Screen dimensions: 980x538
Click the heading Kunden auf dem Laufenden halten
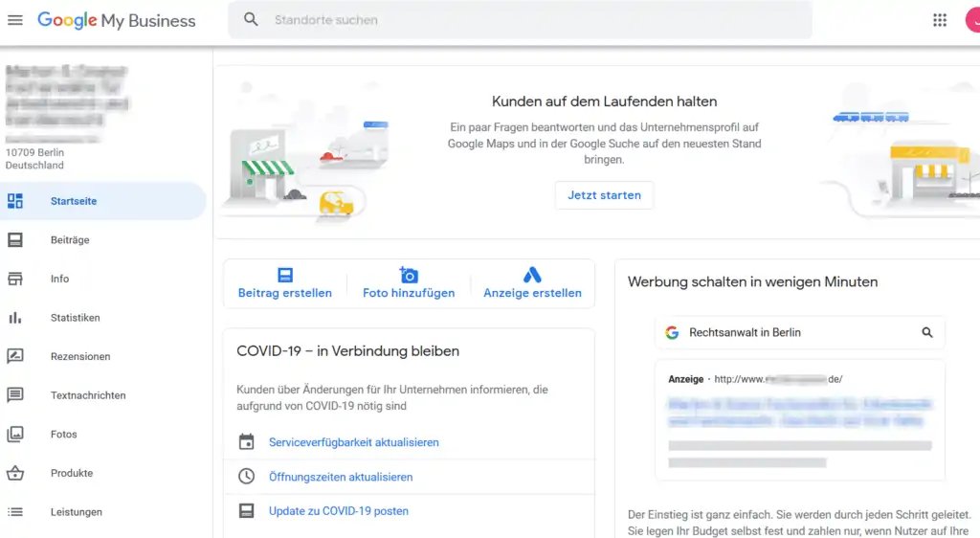click(x=605, y=101)
